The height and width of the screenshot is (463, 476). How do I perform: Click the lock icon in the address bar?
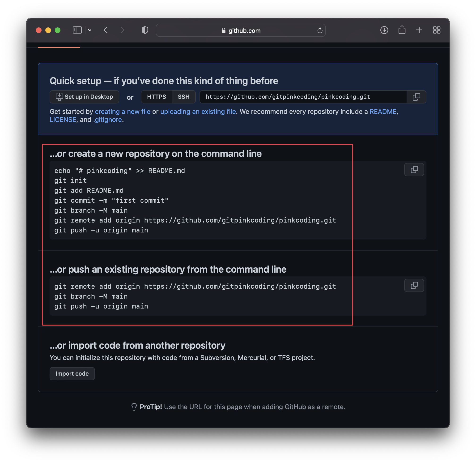click(223, 31)
